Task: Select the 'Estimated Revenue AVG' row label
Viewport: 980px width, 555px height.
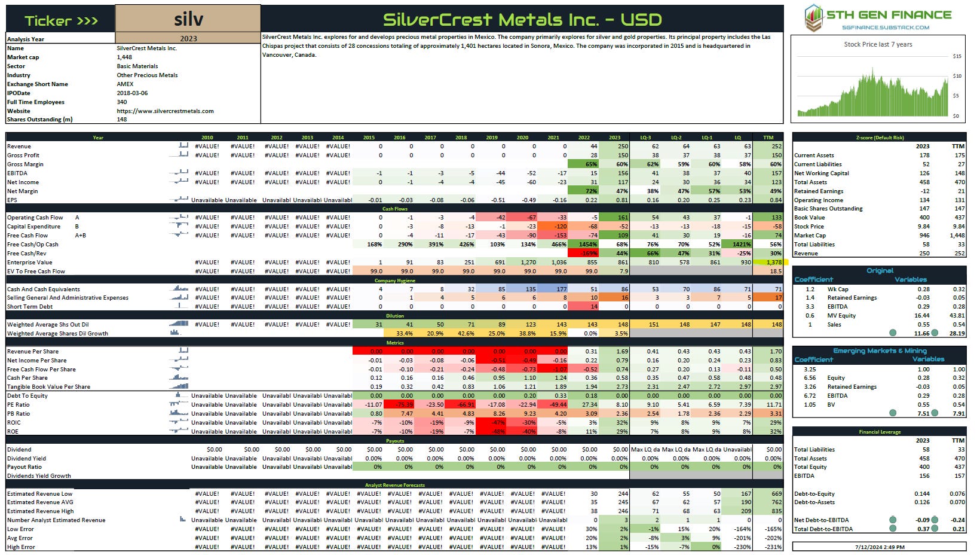Action: pyautogui.click(x=39, y=502)
